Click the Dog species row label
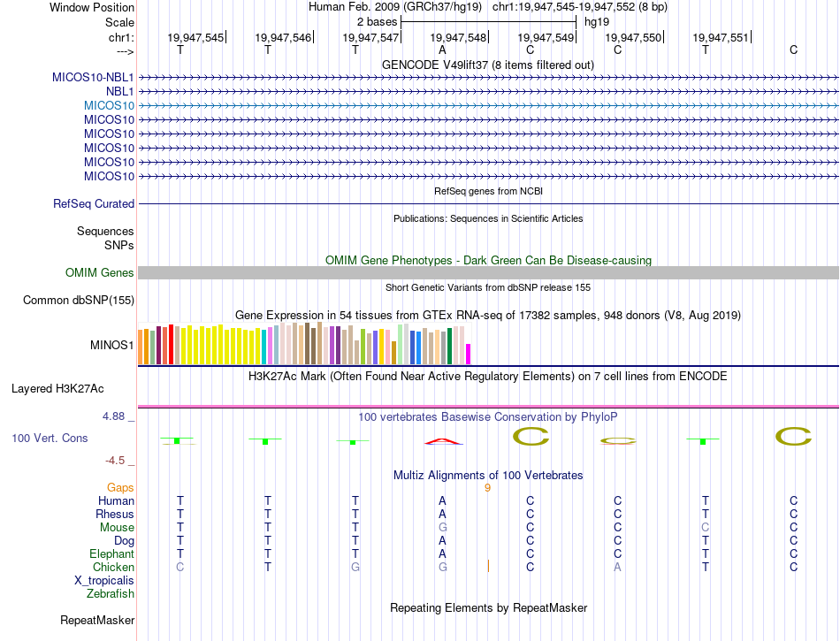Image resolution: width=840 pixels, height=641 pixels. [x=124, y=541]
